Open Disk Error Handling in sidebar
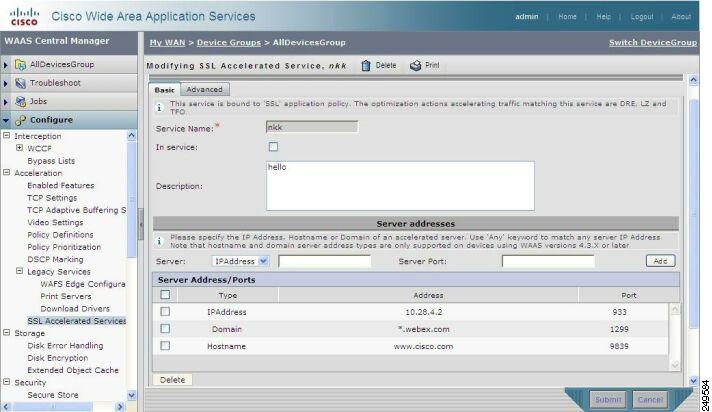This screenshot has height=412, width=712. (65, 345)
